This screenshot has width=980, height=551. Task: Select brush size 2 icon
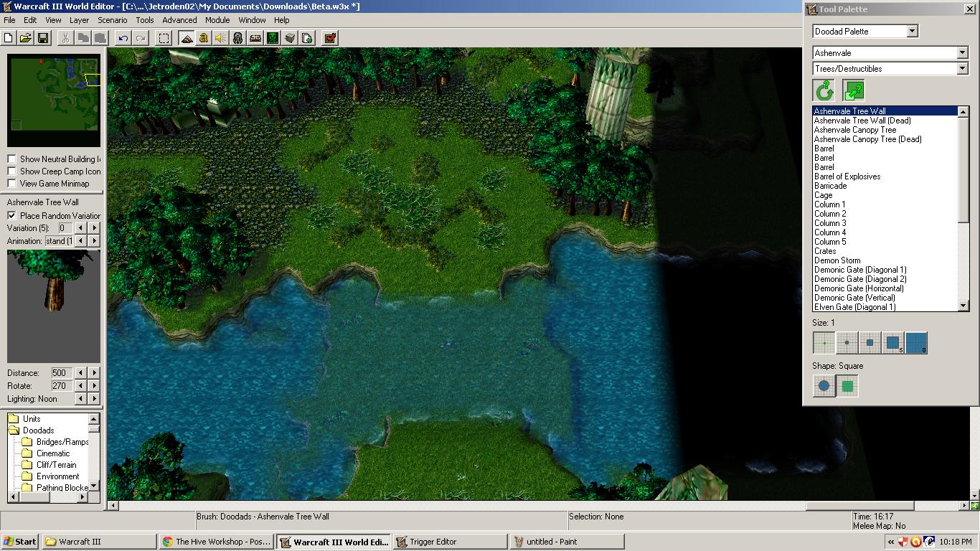click(x=847, y=343)
